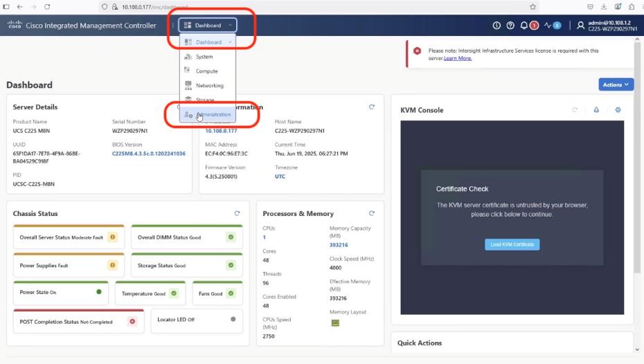Click warning icon on Overall Server Status

click(113, 237)
